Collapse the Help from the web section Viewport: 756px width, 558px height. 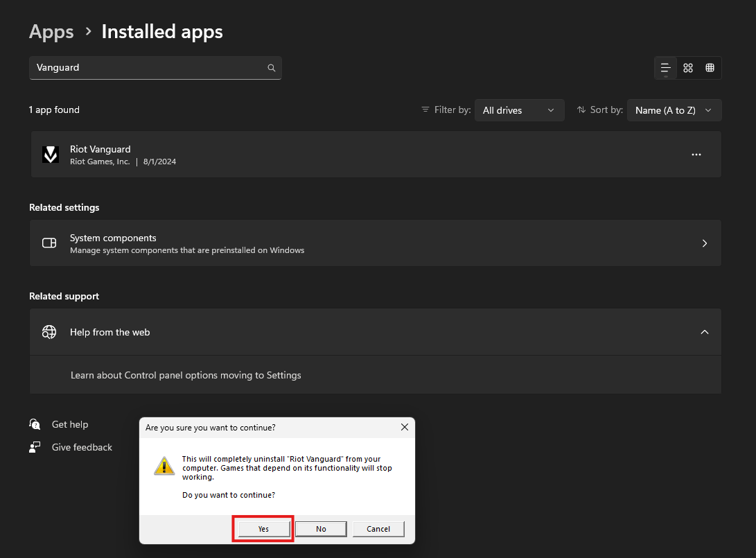(x=704, y=332)
